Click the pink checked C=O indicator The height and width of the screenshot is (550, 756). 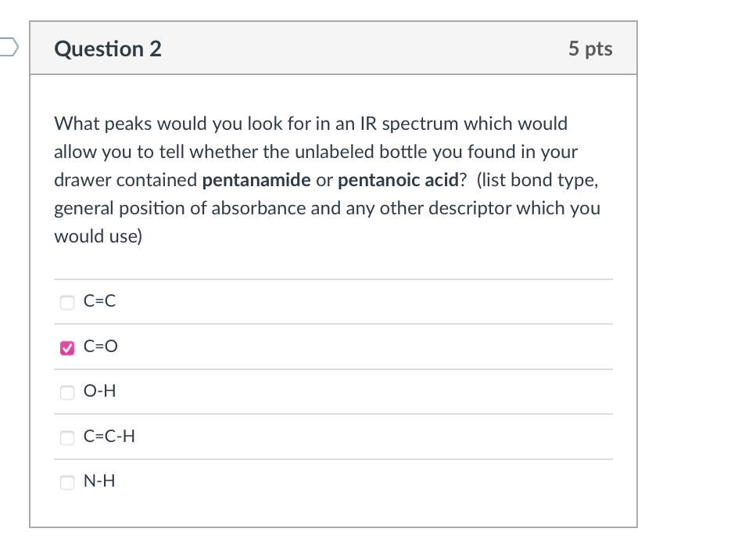(66, 347)
